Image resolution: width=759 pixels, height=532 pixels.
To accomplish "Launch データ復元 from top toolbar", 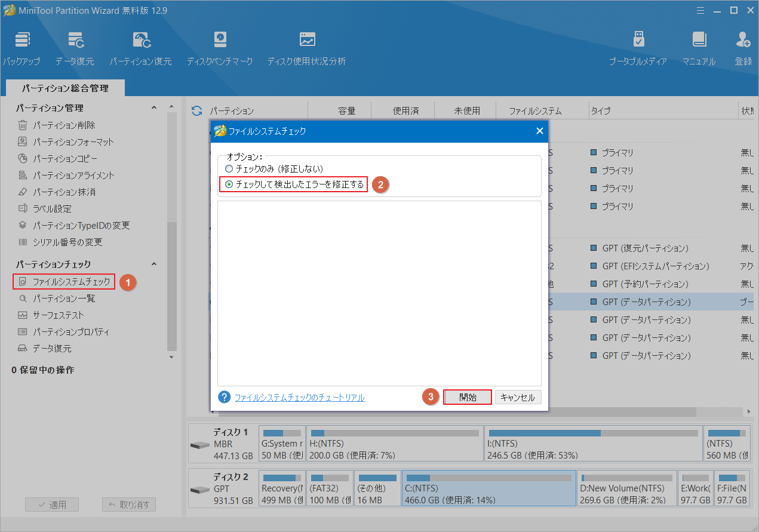I will [75, 48].
